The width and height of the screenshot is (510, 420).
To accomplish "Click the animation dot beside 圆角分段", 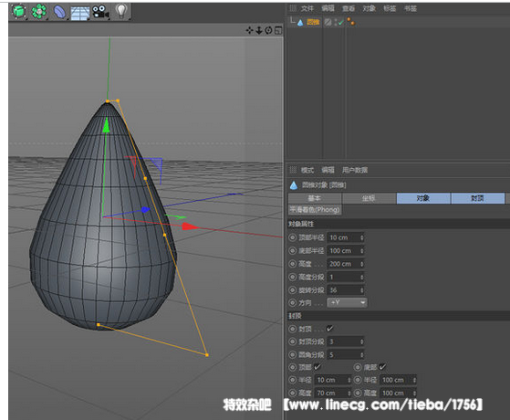I will pos(292,354).
